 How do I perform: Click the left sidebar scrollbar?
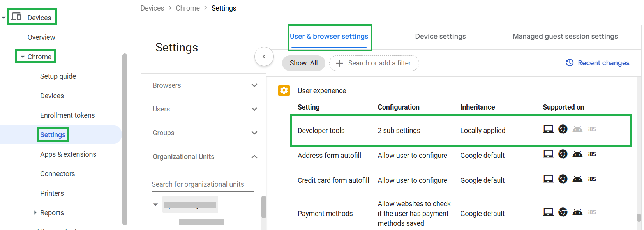click(125, 139)
